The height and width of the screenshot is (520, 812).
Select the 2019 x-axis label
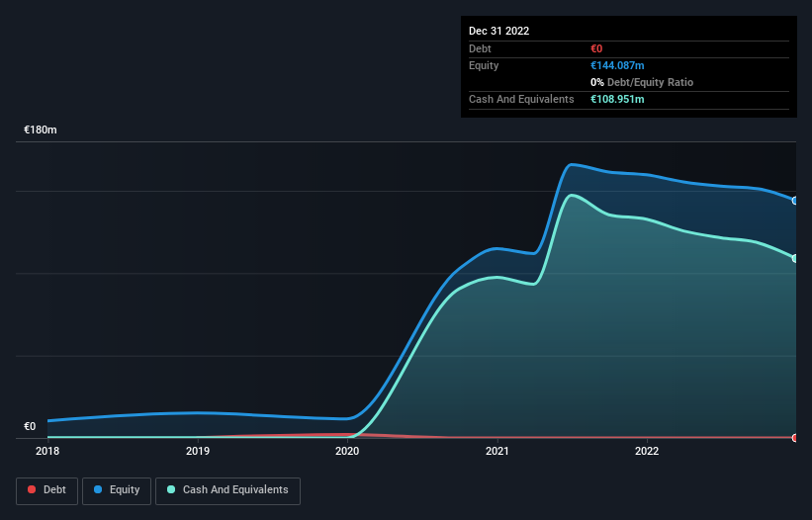[x=197, y=451]
